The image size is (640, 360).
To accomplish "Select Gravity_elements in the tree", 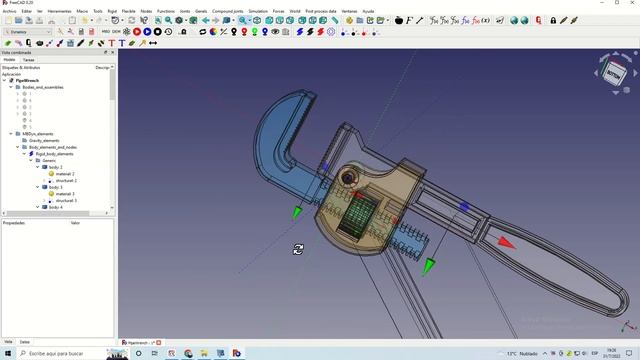I will pos(44,140).
